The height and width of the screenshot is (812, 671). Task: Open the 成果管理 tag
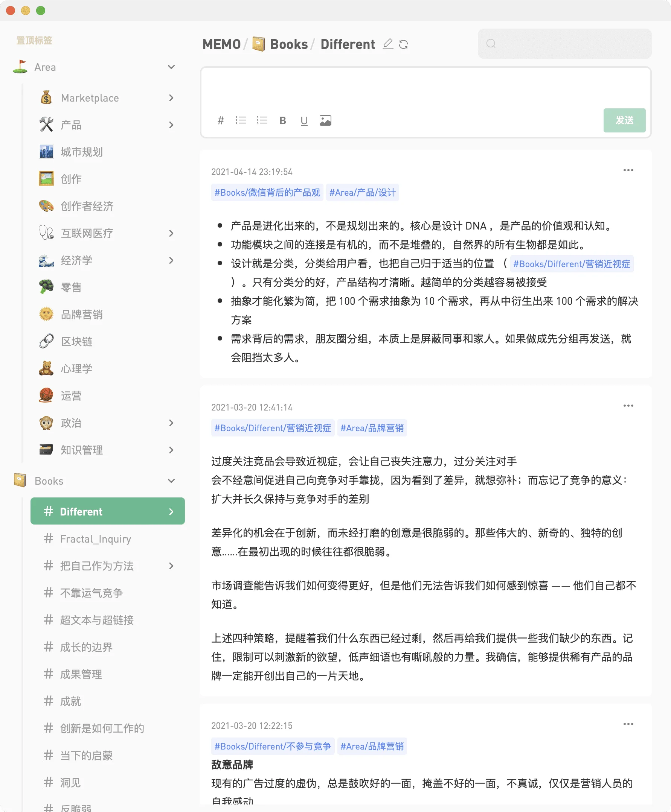[107, 674]
